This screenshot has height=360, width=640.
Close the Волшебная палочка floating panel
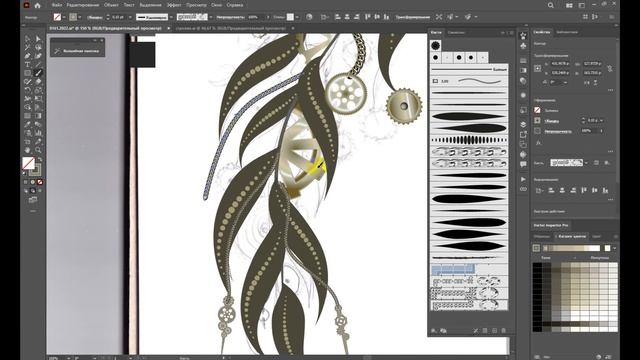coord(102,40)
